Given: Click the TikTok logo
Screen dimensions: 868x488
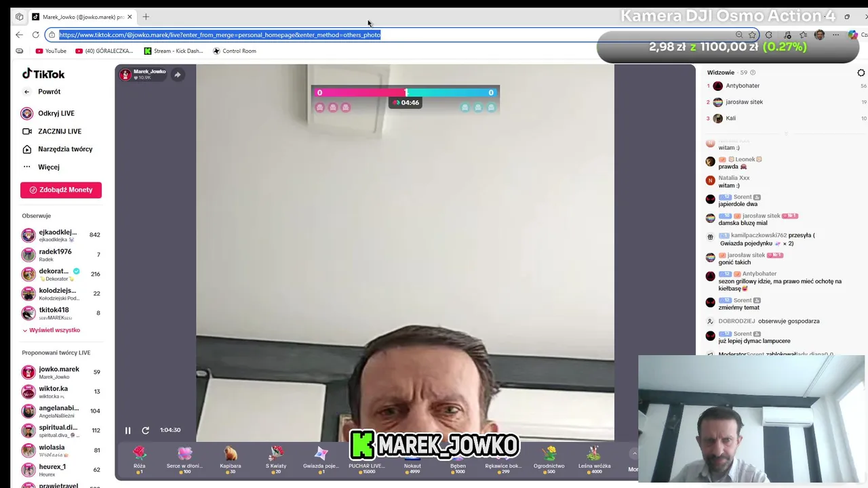Looking at the screenshot, I should point(43,74).
